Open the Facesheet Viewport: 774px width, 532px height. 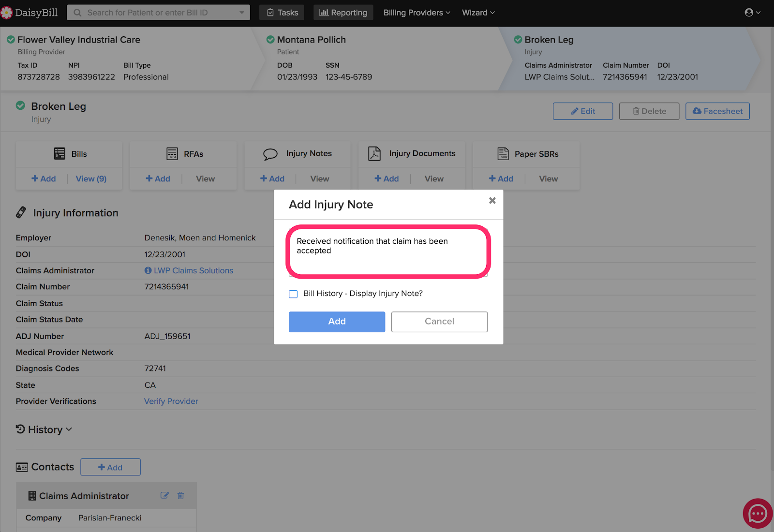pos(717,111)
